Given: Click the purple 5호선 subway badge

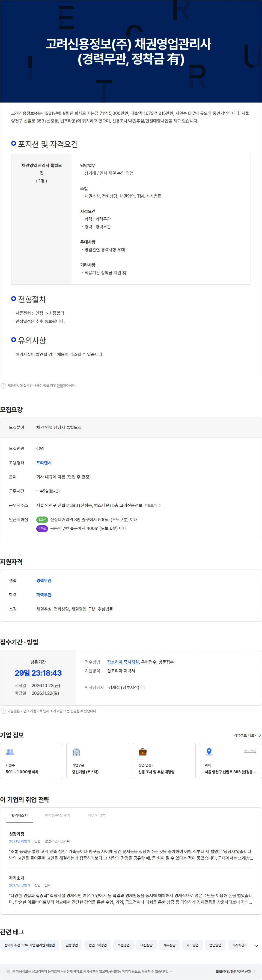Looking at the screenshot, I should click(x=42, y=528).
